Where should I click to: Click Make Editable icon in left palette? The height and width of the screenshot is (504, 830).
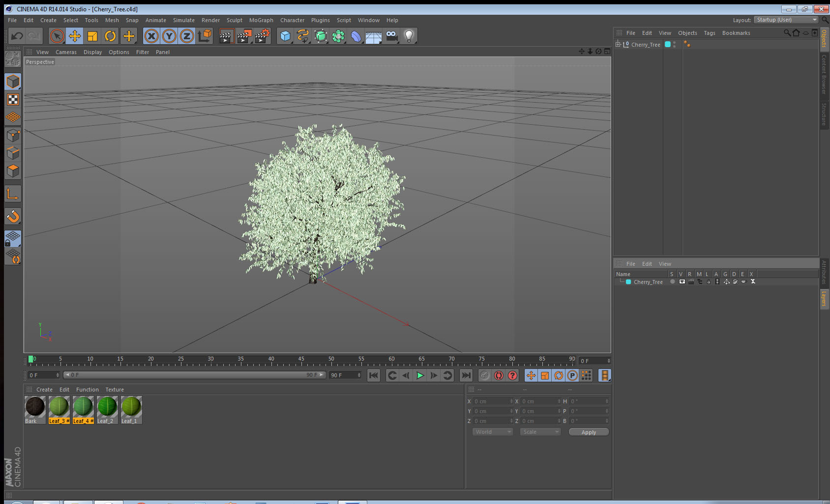pos(13,59)
